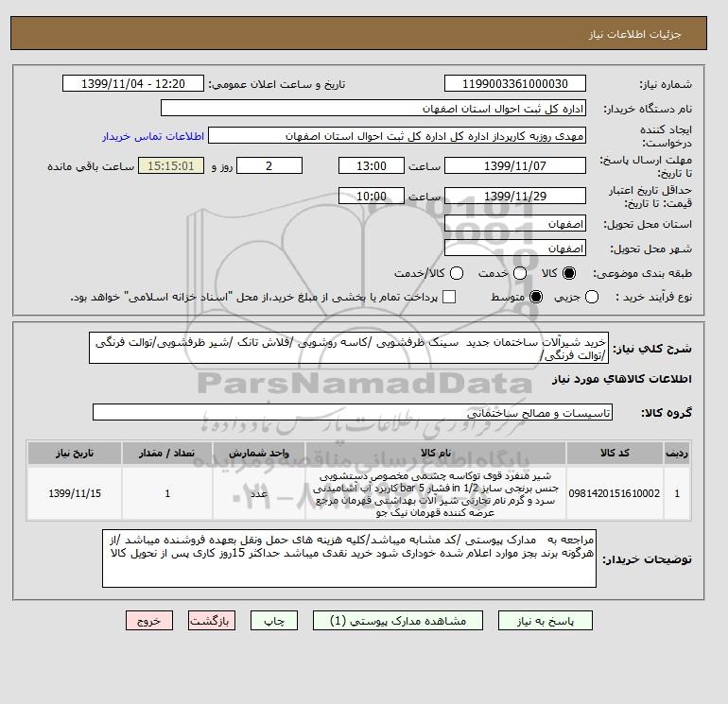
Task: Click the goods group field تاسیسات و مصالح ساختمانی
Action: [x=353, y=412]
